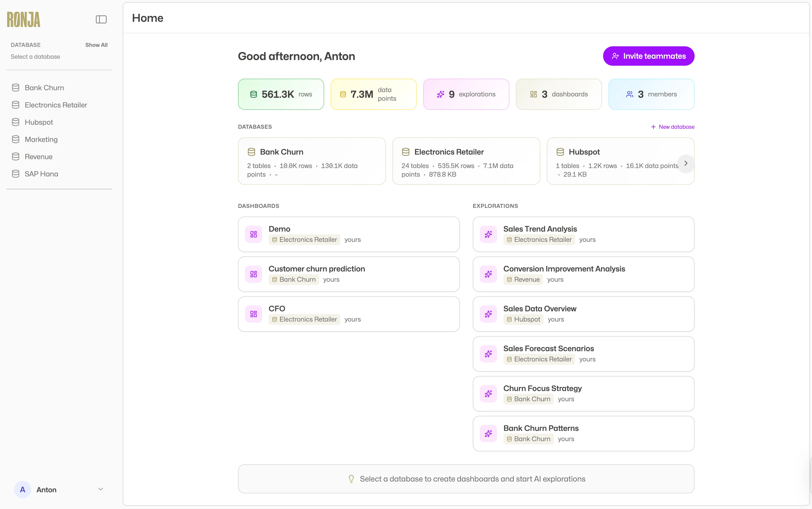Image resolution: width=812 pixels, height=509 pixels.
Task: Click the Anton avatar circle
Action: tap(23, 490)
